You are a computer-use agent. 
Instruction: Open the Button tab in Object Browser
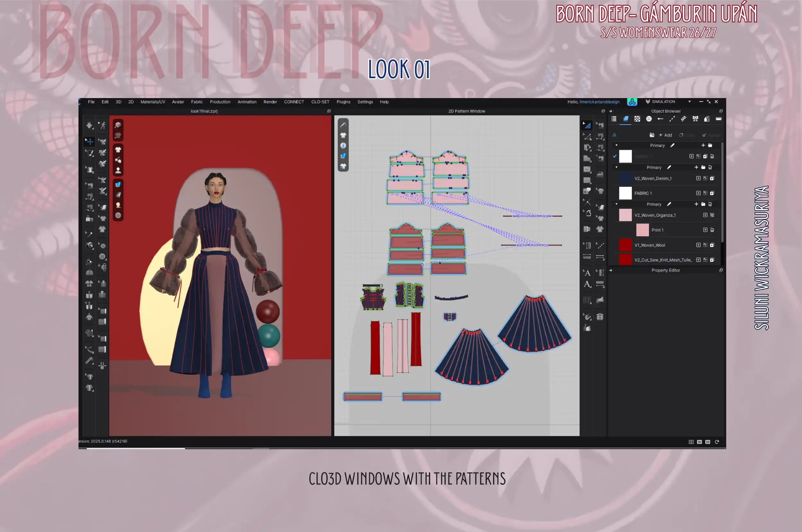pyautogui.click(x=649, y=119)
